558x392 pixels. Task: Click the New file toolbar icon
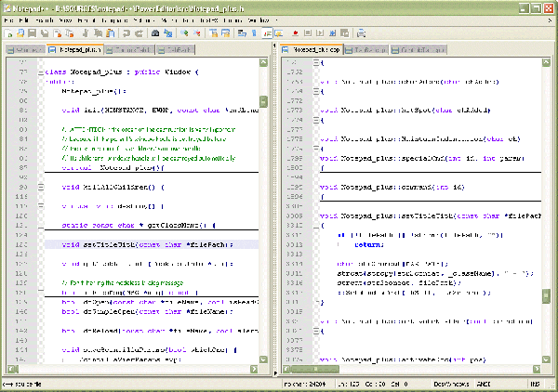(x=8, y=33)
